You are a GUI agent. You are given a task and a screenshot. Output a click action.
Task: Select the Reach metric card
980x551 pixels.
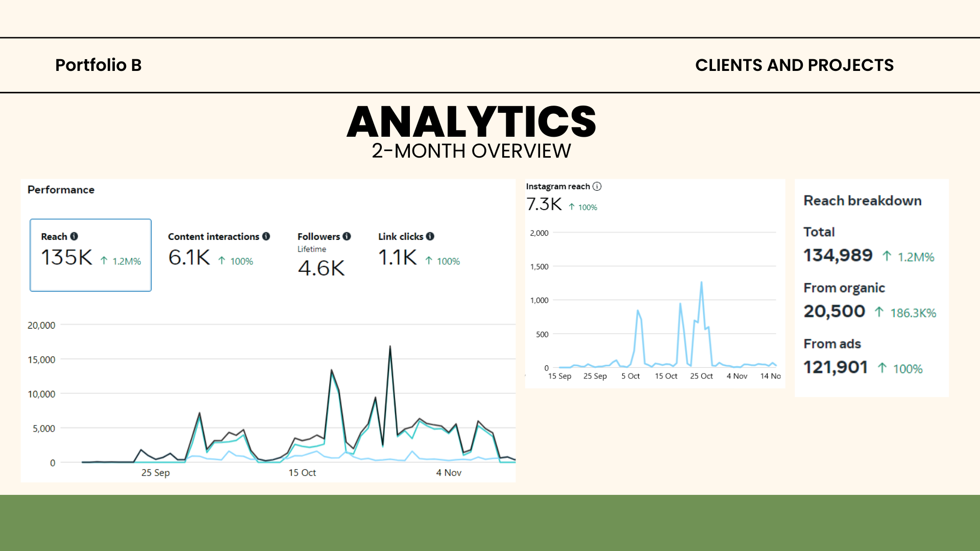[x=90, y=255]
